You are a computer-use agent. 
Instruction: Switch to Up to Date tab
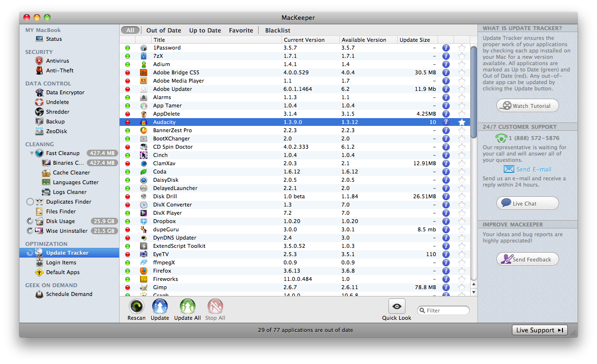coord(205,30)
